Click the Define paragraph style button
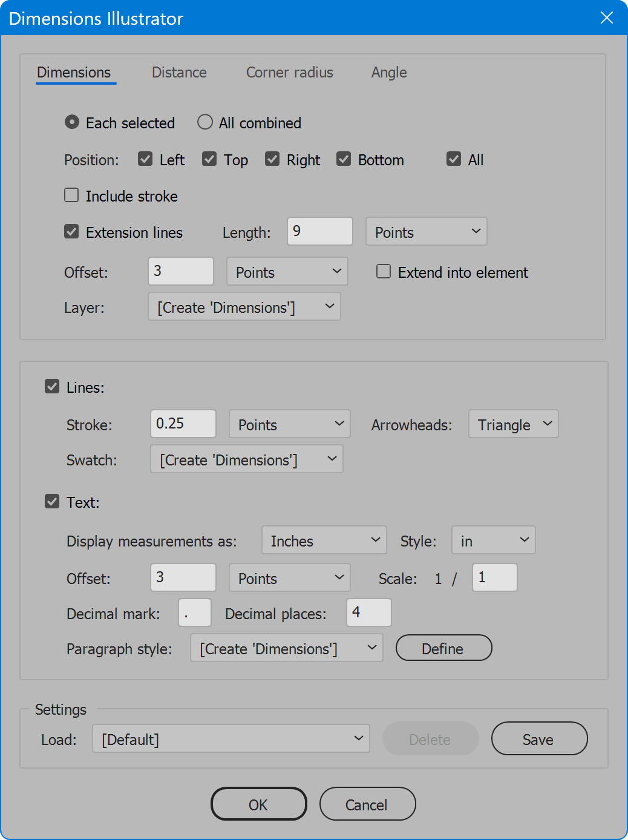Viewport: 628px width, 840px height. [x=443, y=648]
